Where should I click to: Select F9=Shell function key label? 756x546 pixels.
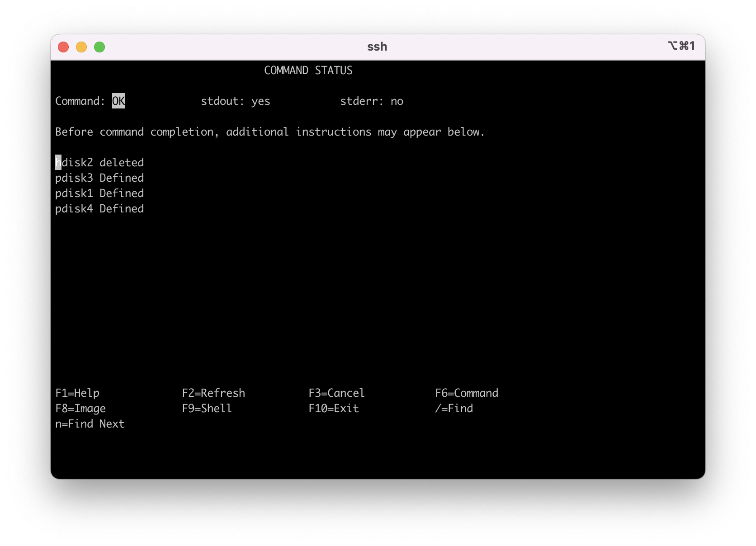(207, 409)
